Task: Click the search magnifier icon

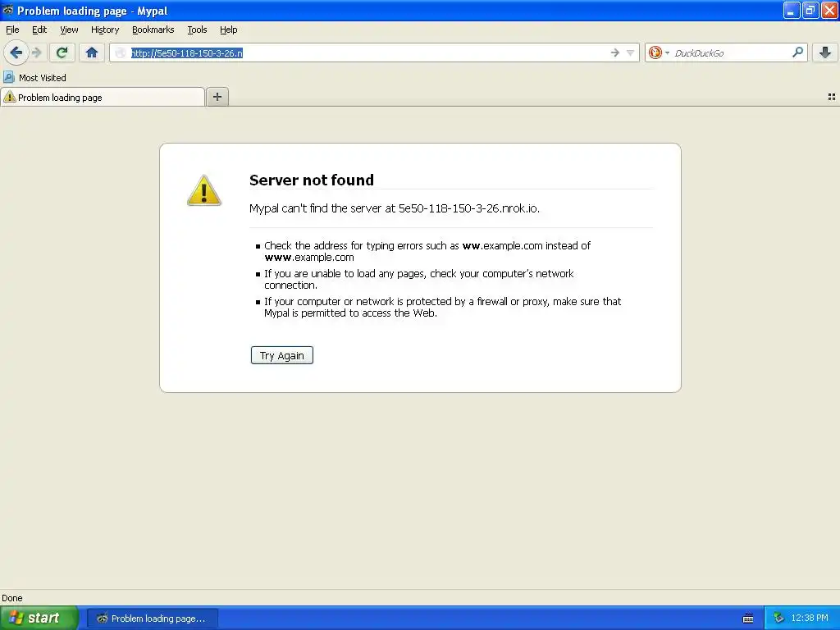Action: 797,52
